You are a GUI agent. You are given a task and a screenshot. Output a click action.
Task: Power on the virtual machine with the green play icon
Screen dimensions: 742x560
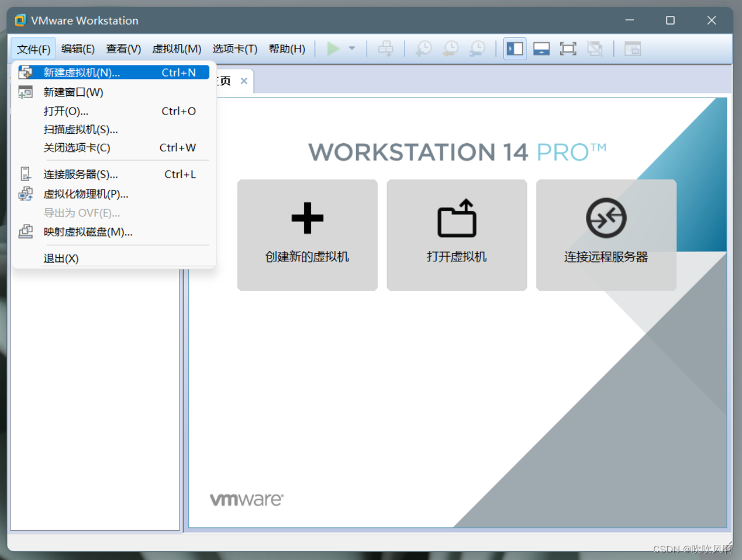tap(333, 49)
